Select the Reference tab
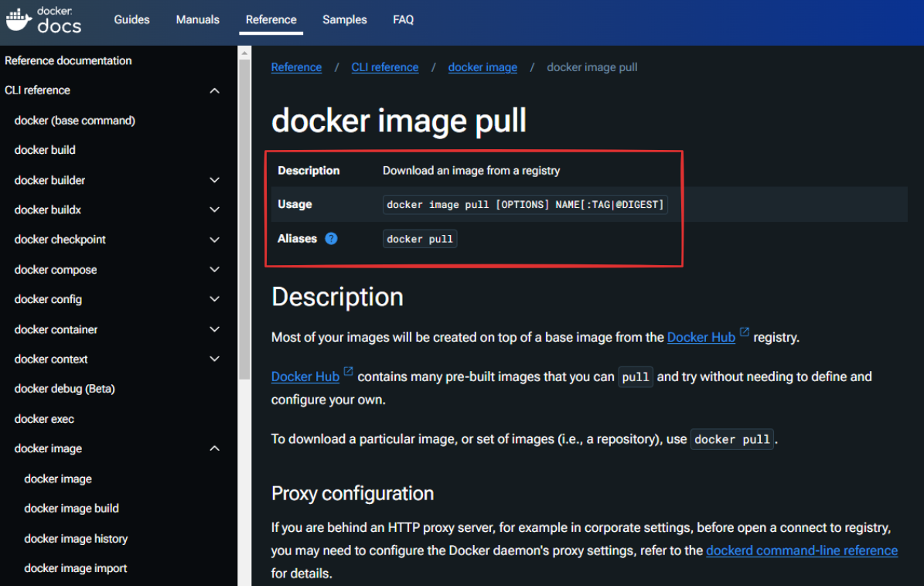This screenshot has height=586, width=924. tap(271, 19)
